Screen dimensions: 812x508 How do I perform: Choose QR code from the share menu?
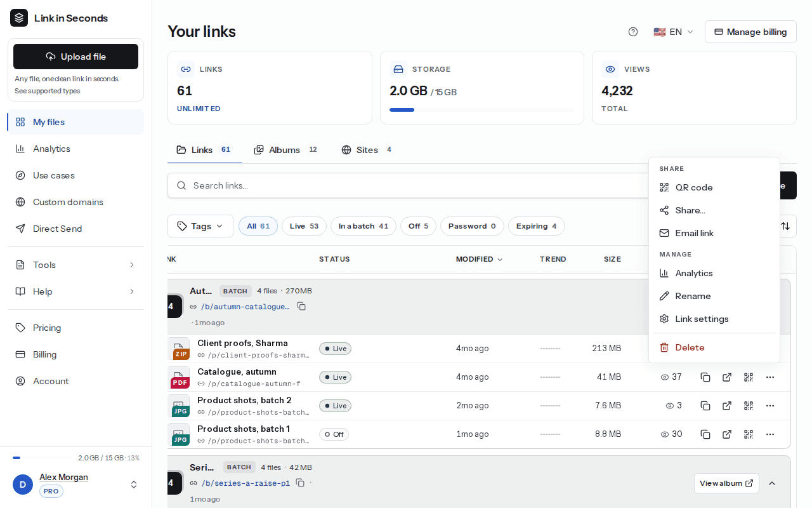coord(714,187)
